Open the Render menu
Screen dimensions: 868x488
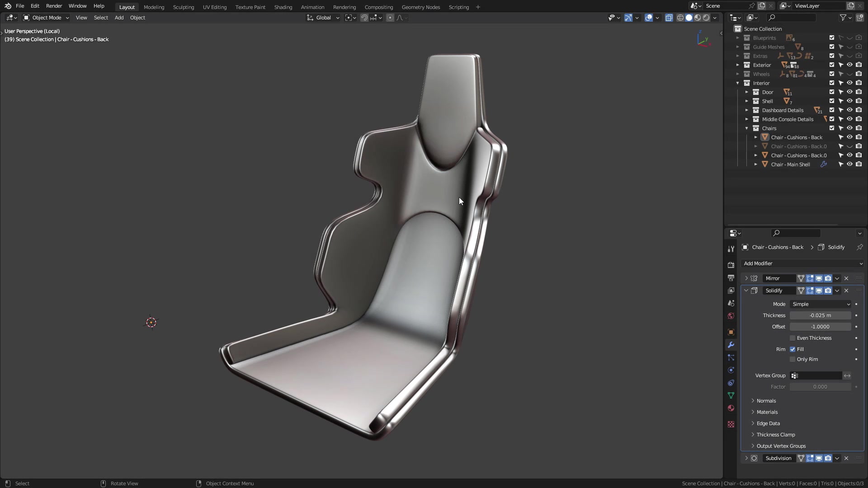point(54,6)
